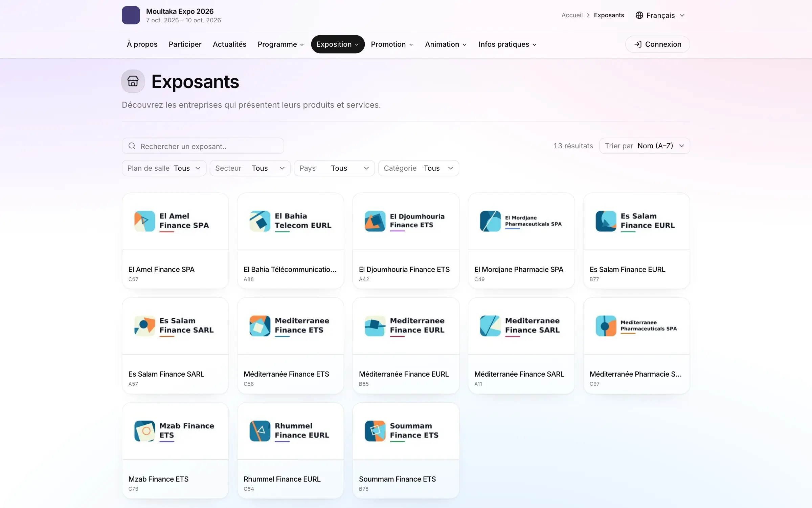
Task: Open El Amel Finance SPA logo
Action: pos(172,221)
